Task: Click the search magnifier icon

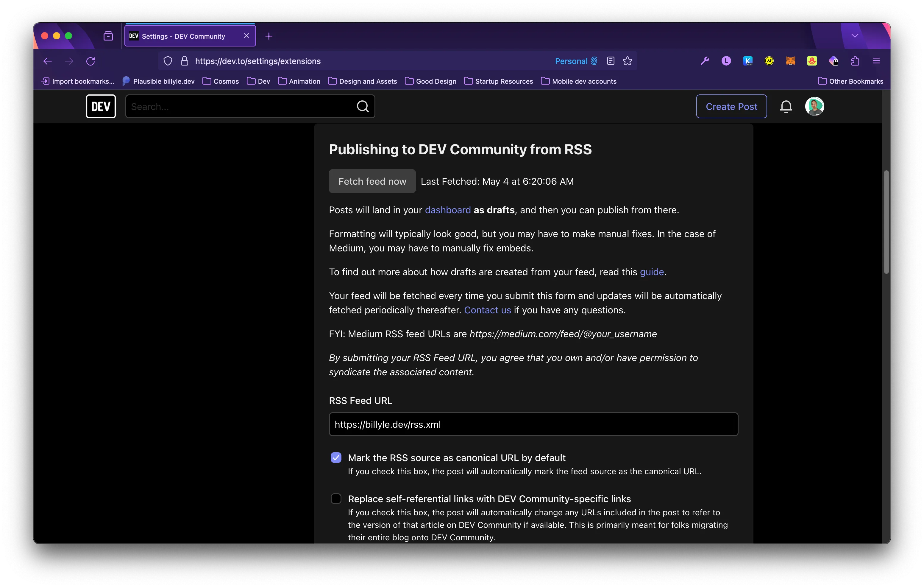Action: click(363, 106)
